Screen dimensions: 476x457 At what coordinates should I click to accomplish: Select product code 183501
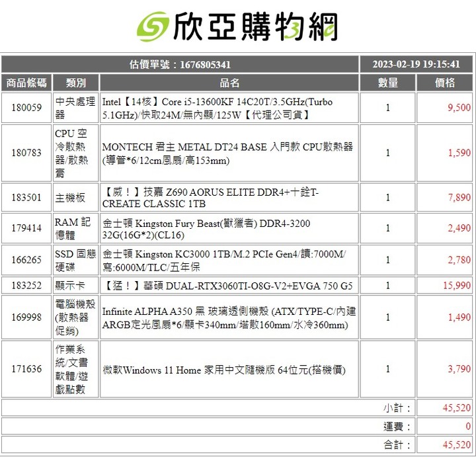coord(26,197)
